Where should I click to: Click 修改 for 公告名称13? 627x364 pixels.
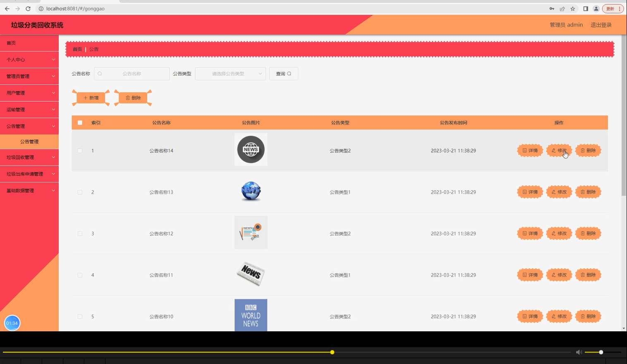559,192
